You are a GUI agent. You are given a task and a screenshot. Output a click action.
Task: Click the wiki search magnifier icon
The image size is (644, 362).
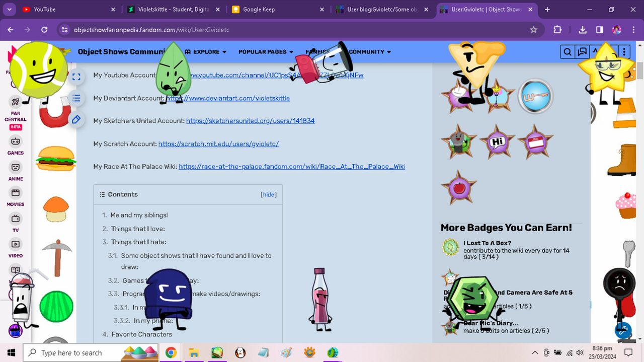[568, 52]
